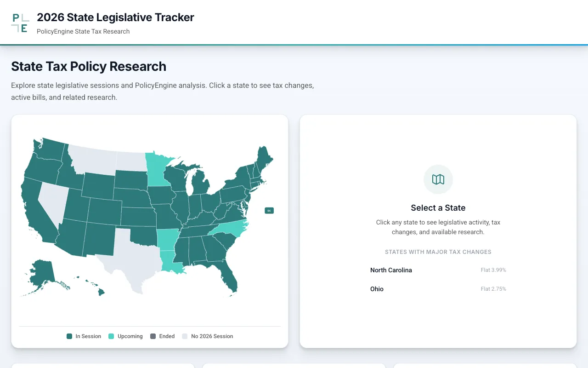Viewport: 588px width, 368px height.
Task: Click the PolicyEngine logo icon
Action: 20,23
